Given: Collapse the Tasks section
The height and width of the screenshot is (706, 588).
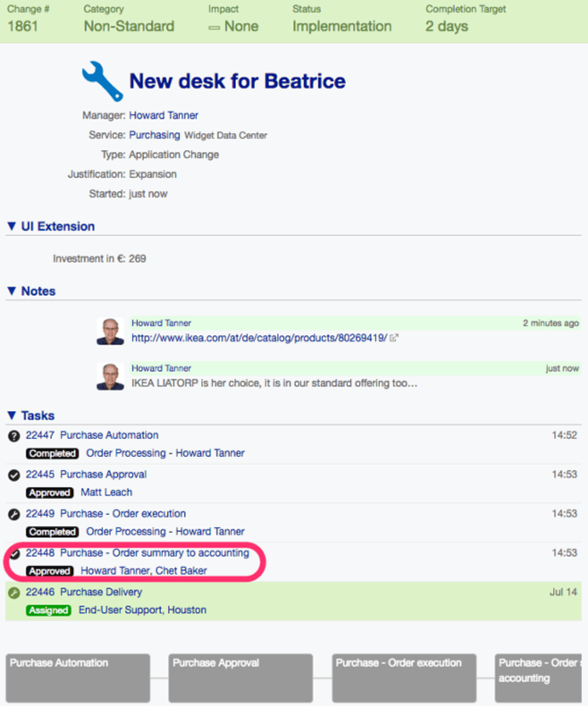Looking at the screenshot, I should 12,415.
